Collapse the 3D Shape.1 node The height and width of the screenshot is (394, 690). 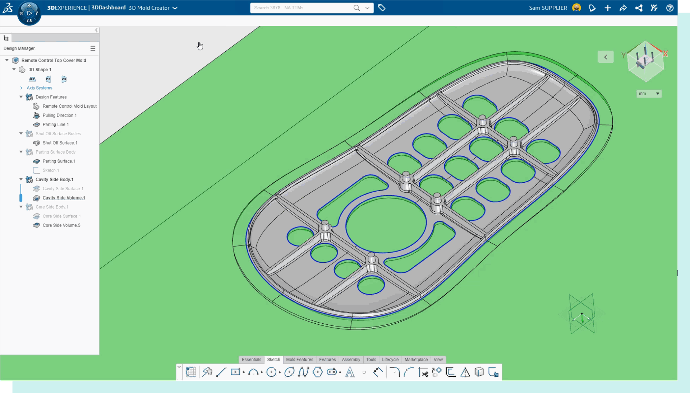coord(14,70)
